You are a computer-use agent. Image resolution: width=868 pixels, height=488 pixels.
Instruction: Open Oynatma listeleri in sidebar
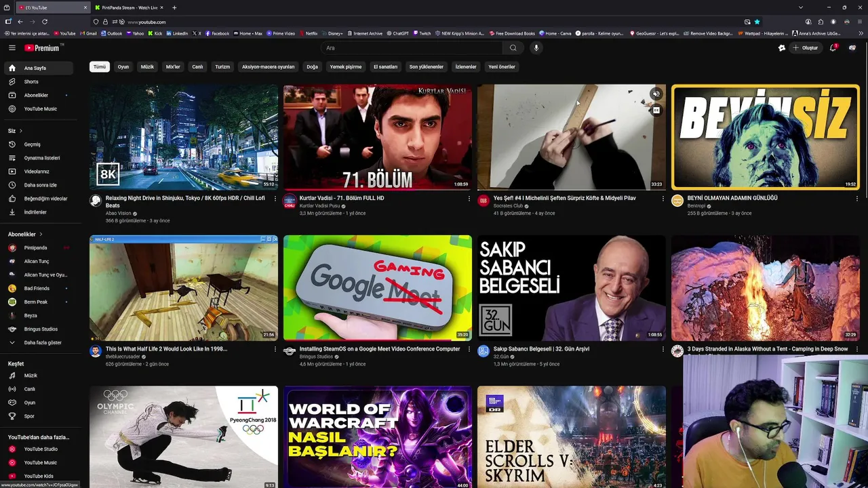tap(39, 158)
